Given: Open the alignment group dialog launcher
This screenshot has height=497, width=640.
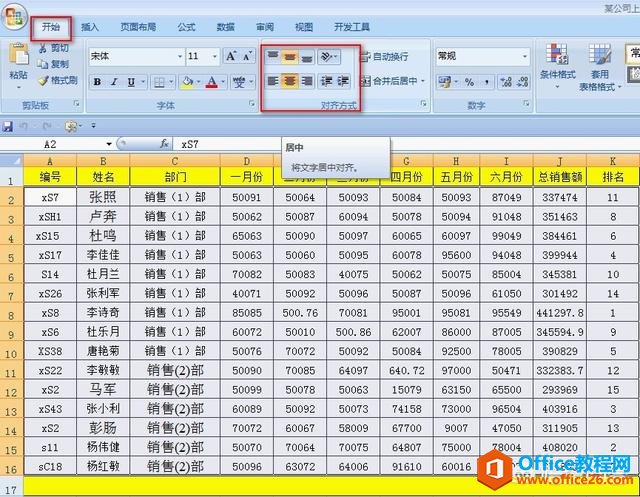Looking at the screenshot, I should (x=423, y=104).
